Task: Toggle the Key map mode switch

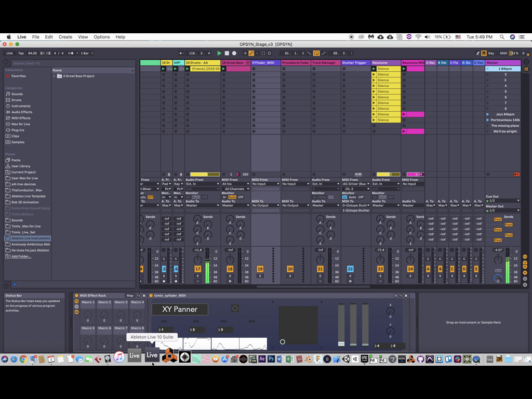Action: click(x=491, y=53)
